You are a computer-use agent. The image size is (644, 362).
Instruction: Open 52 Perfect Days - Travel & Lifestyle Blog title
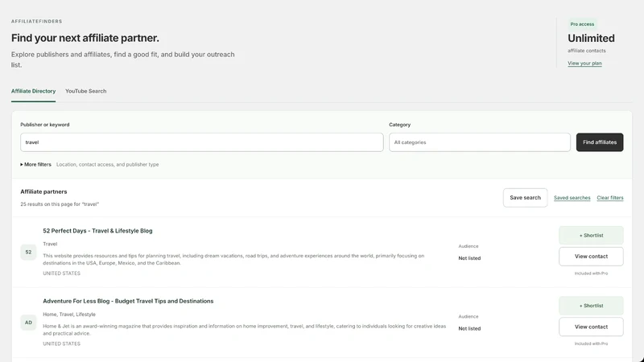click(97, 231)
